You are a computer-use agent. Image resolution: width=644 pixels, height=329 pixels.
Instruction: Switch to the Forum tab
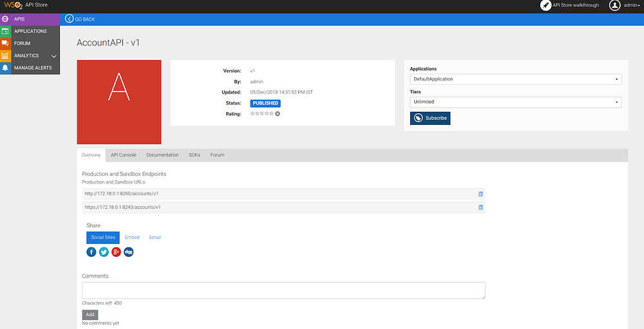tap(217, 155)
